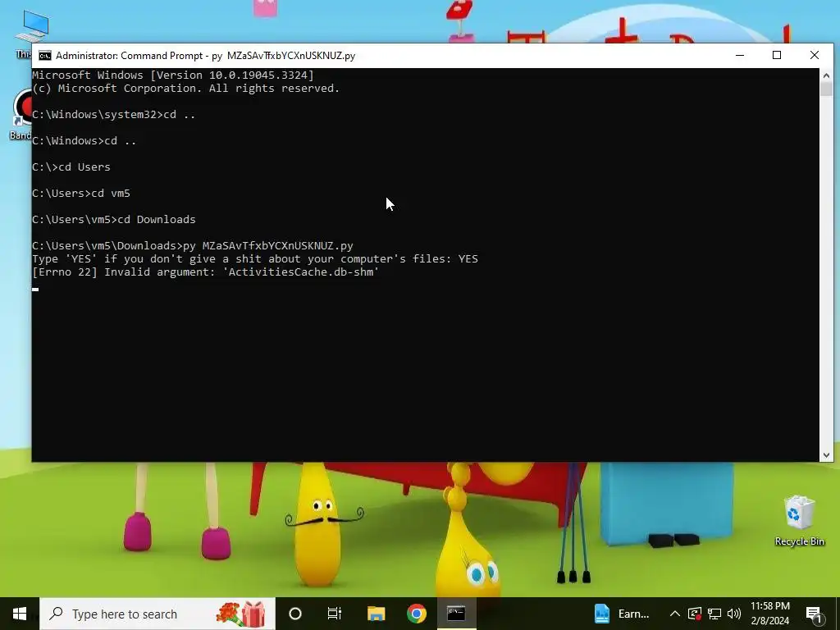Click the console vertical scrollbar thumb

[826, 89]
